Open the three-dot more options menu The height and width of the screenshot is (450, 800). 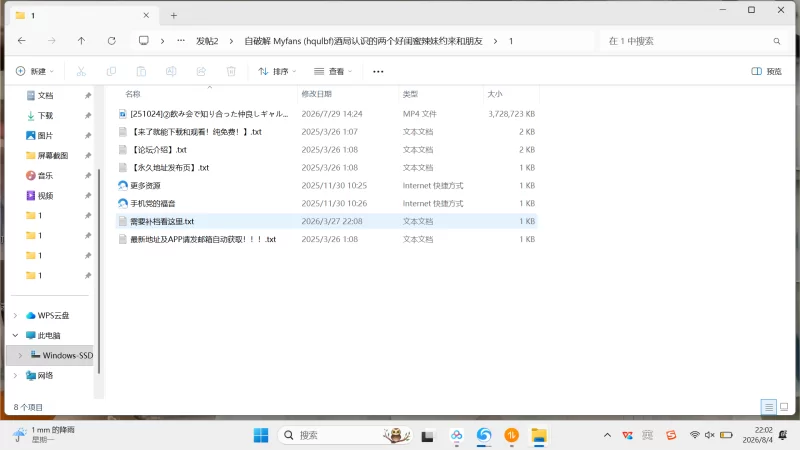tap(378, 71)
